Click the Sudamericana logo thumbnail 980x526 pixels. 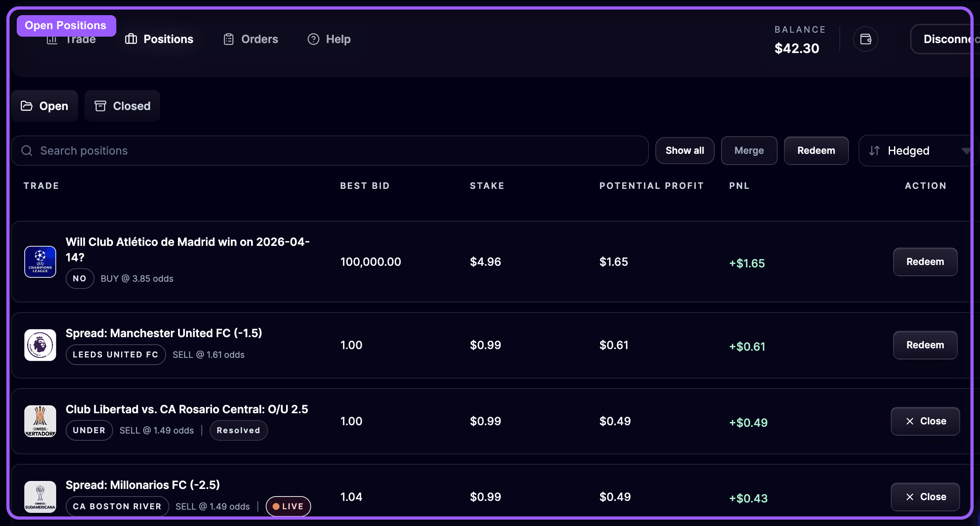tap(40, 497)
